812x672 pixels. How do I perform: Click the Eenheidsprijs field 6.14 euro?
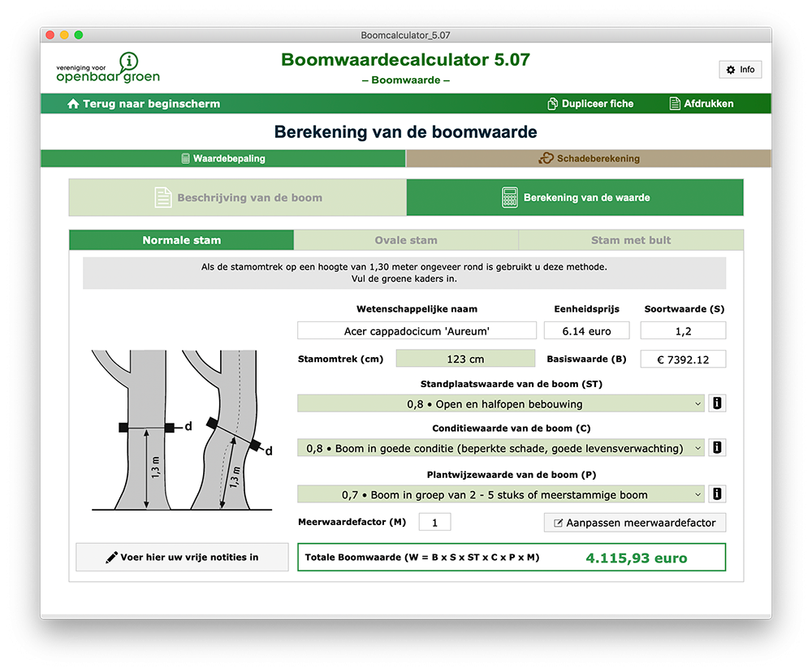tap(587, 331)
